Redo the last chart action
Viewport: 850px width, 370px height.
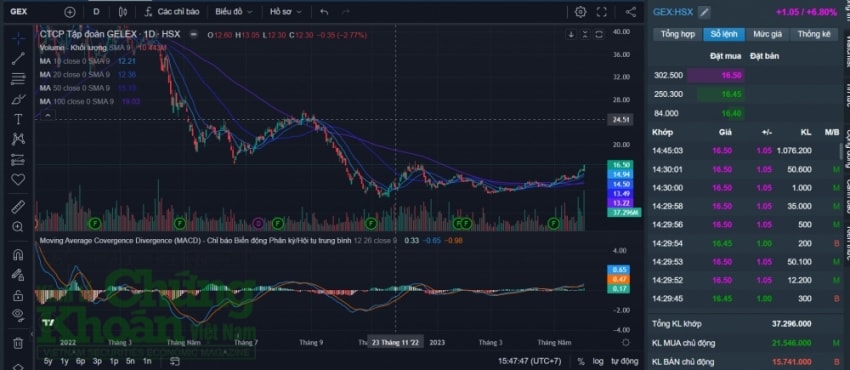(345, 11)
